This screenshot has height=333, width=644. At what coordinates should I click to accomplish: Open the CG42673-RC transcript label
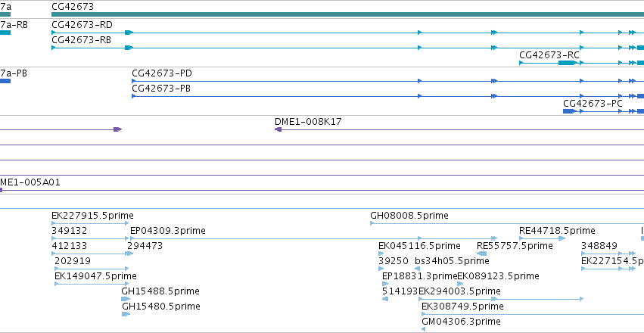[549, 55]
